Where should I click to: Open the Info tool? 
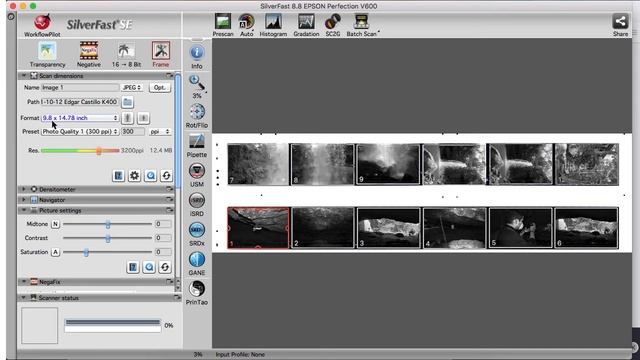coord(197,57)
